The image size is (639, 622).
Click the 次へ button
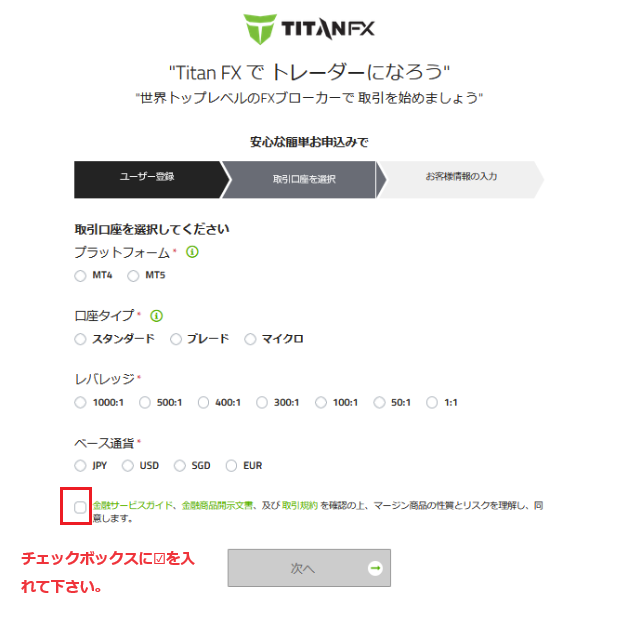point(309,568)
